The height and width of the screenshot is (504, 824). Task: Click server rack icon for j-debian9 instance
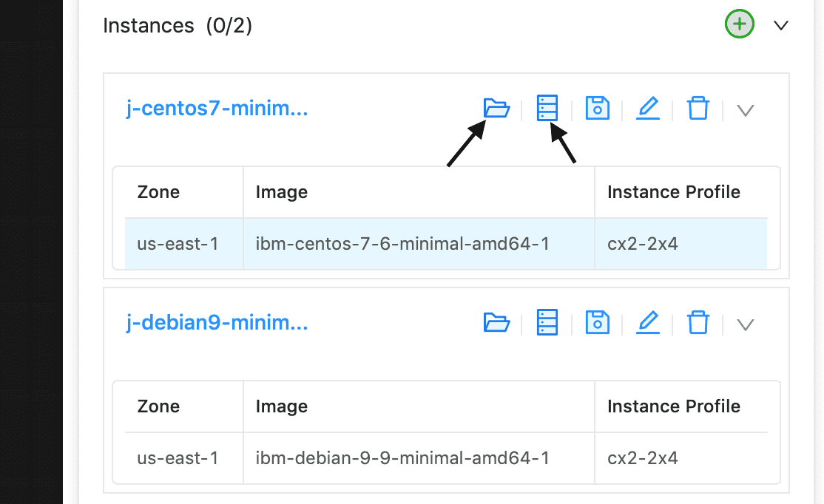click(547, 322)
